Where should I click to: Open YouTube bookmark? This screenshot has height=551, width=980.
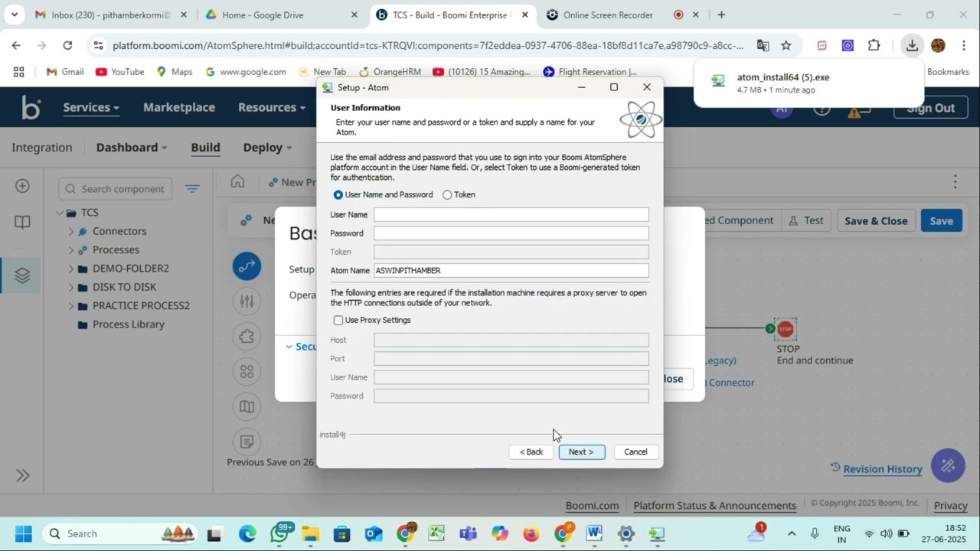point(120,72)
